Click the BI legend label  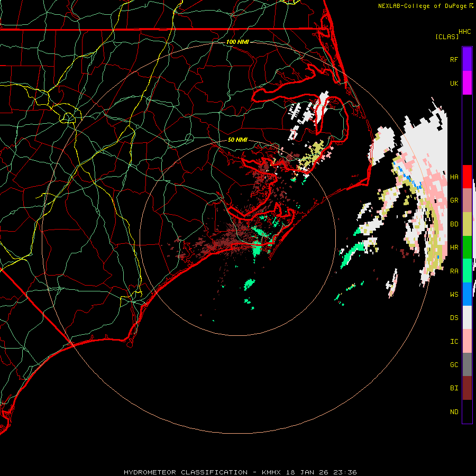pyautogui.click(x=454, y=388)
